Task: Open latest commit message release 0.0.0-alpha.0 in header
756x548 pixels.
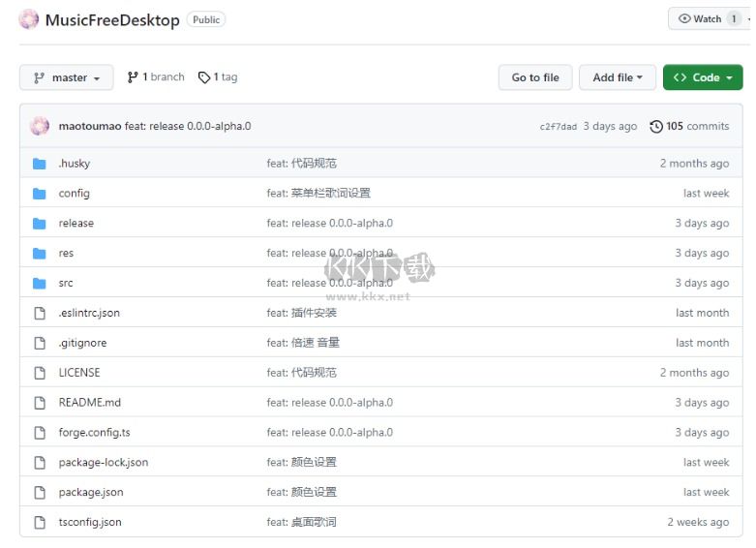Action: 188,127
